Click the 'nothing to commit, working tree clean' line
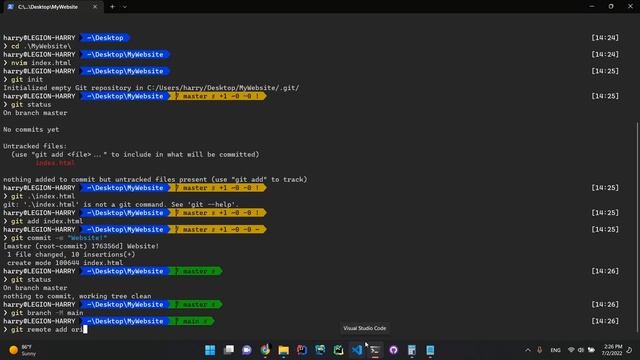The height and width of the screenshot is (360, 640). point(77,296)
